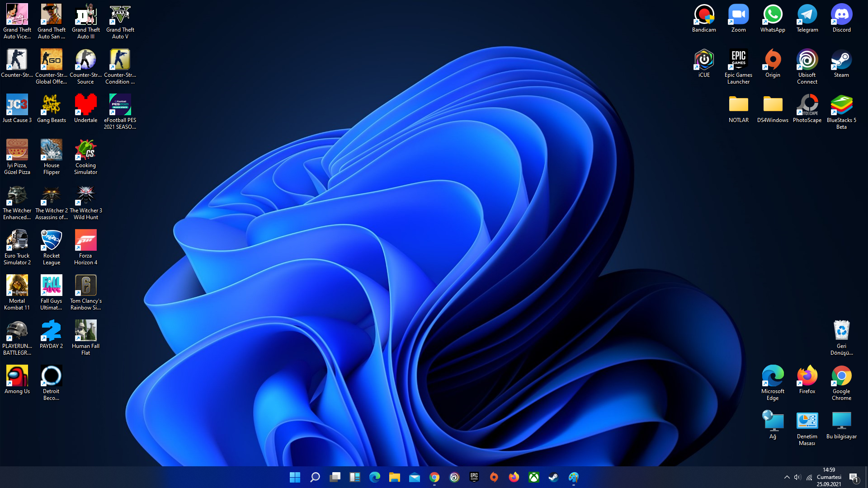Image resolution: width=868 pixels, height=488 pixels.
Task: Click the taskbar clock and date
Action: [829, 477]
